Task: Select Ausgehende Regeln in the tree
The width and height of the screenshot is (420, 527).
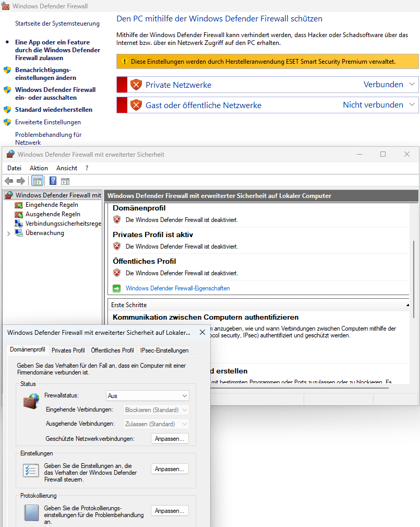Action: click(53, 215)
